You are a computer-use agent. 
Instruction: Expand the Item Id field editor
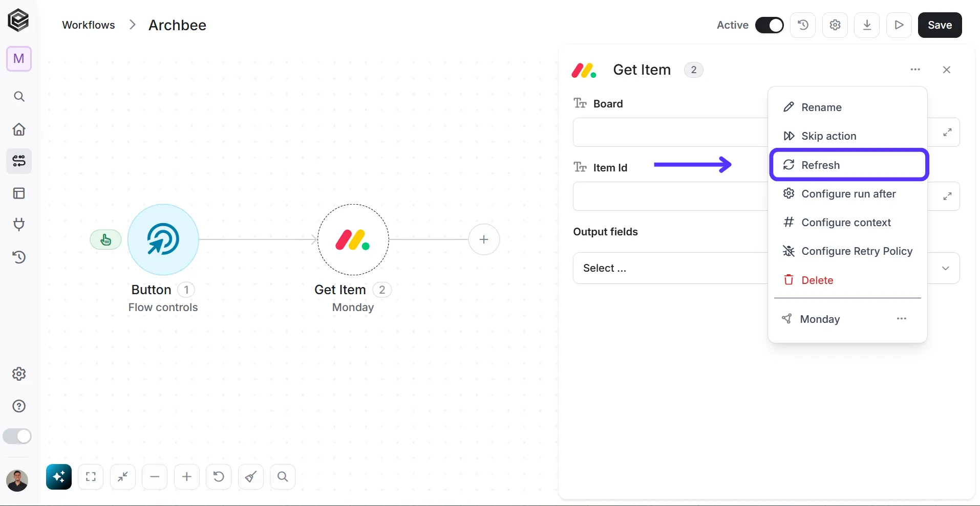(947, 196)
